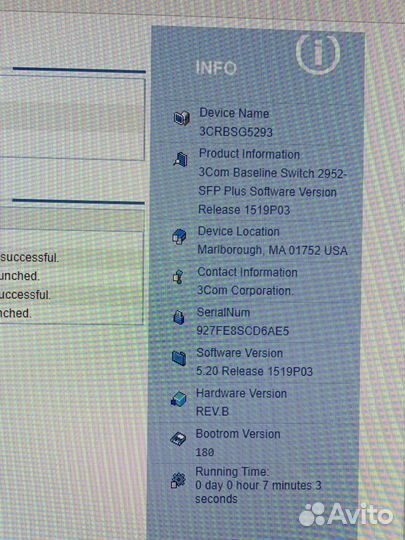Click the SerialNum padlock icon
The image size is (405, 540).
pyautogui.click(x=179, y=317)
